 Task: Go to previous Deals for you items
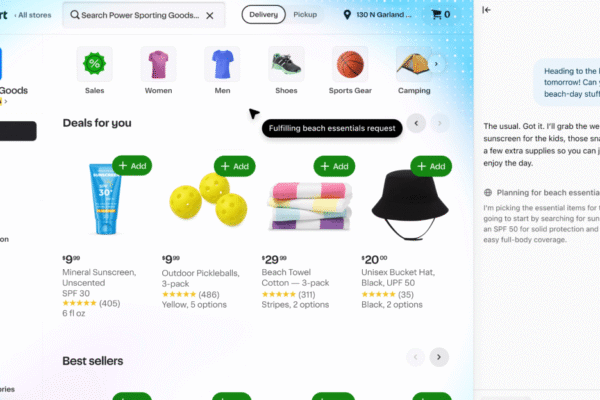[416, 123]
